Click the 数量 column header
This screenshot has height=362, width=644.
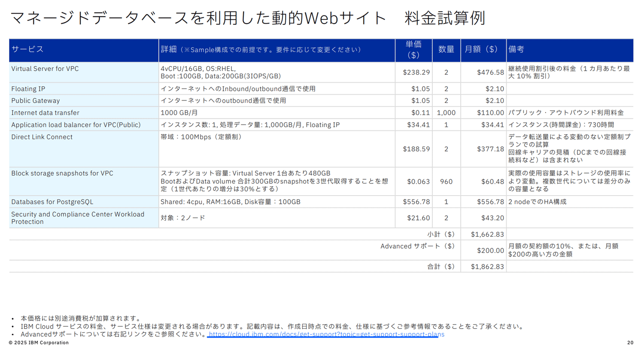tap(446, 50)
